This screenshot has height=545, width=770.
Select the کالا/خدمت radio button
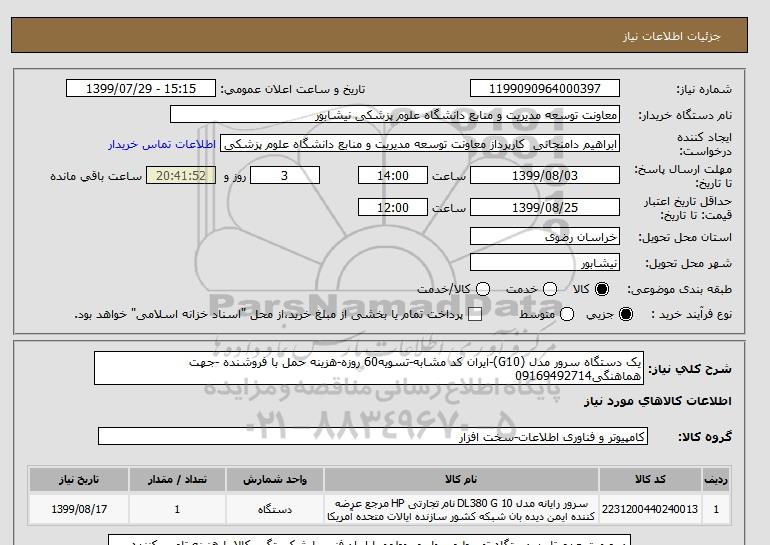coord(483,289)
